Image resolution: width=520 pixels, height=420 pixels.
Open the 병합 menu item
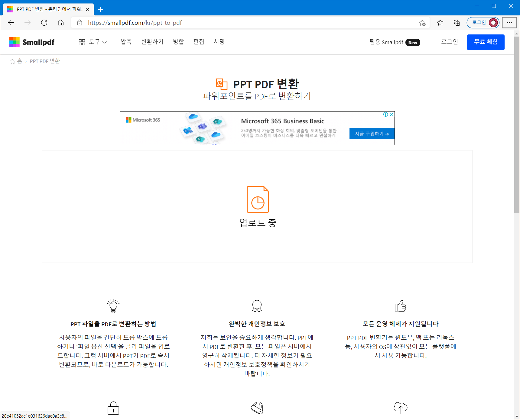pyautogui.click(x=178, y=42)
